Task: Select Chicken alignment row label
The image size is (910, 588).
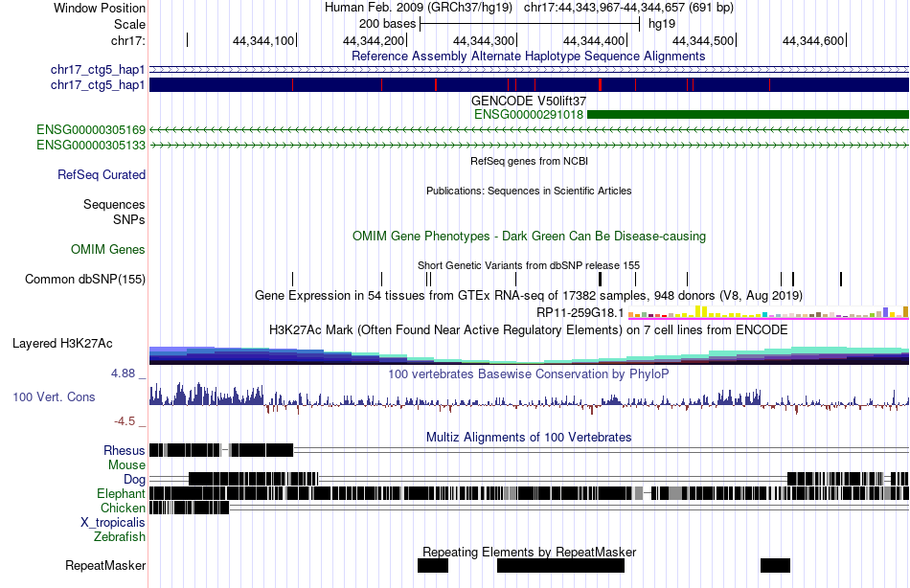Action: point(123,508)
